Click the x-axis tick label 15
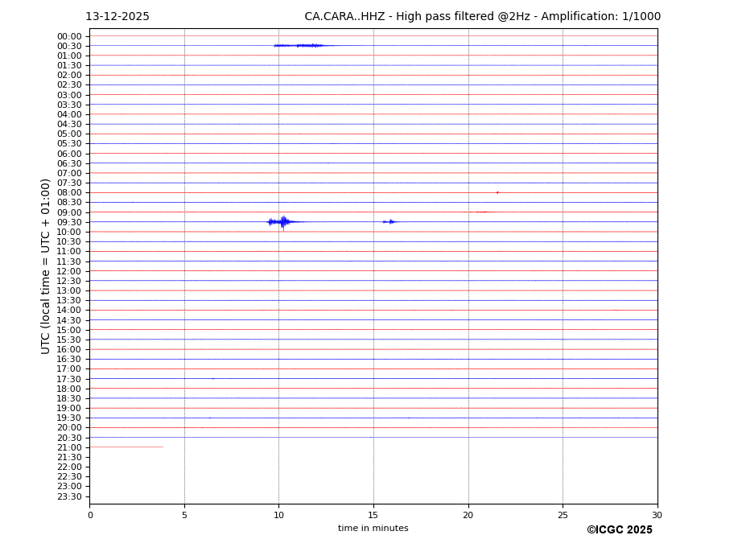 (x=373, y=515)
